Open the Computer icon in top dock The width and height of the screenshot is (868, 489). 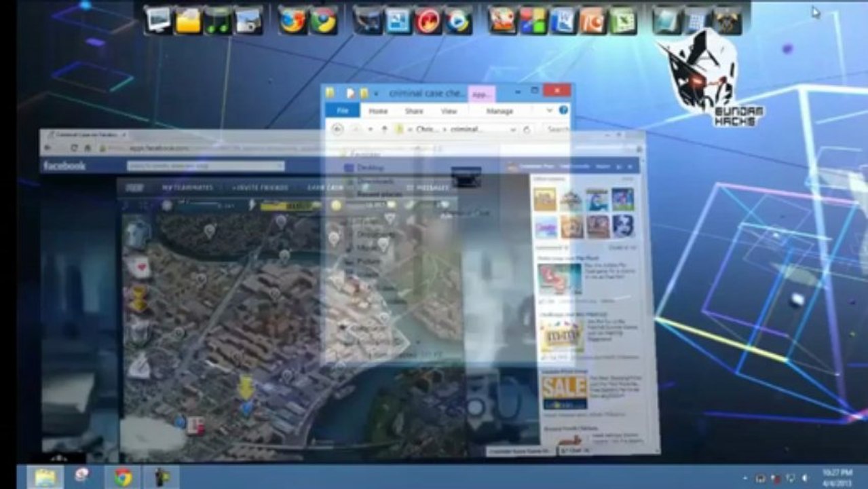click(158, 20)
